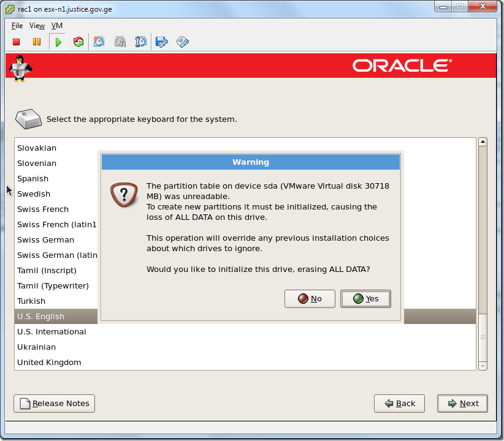Choose No to keep partition data
This screenshot has height=441, width=504.
(310, 298)
